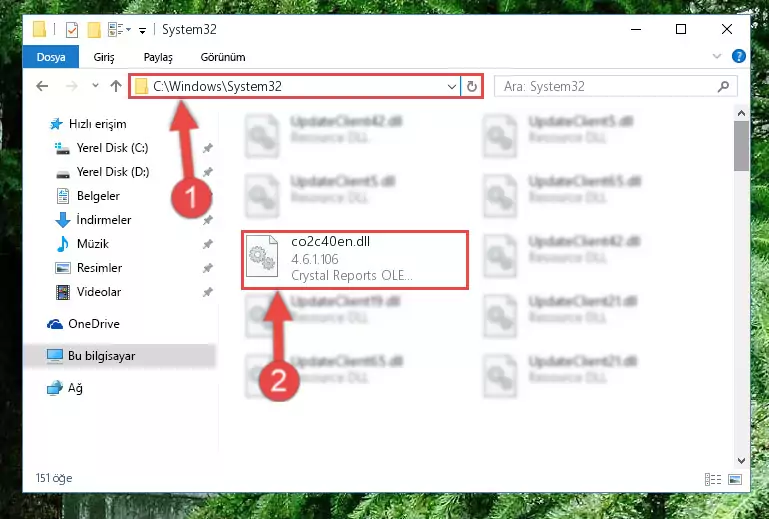Click the pin icon next to Resimler

[207, 268]
